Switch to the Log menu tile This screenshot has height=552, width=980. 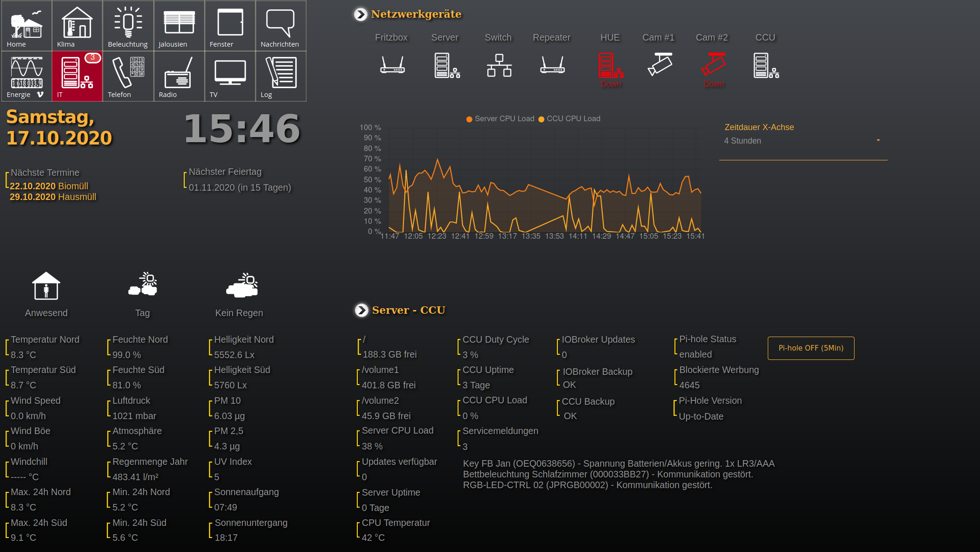tap(281, 76)
